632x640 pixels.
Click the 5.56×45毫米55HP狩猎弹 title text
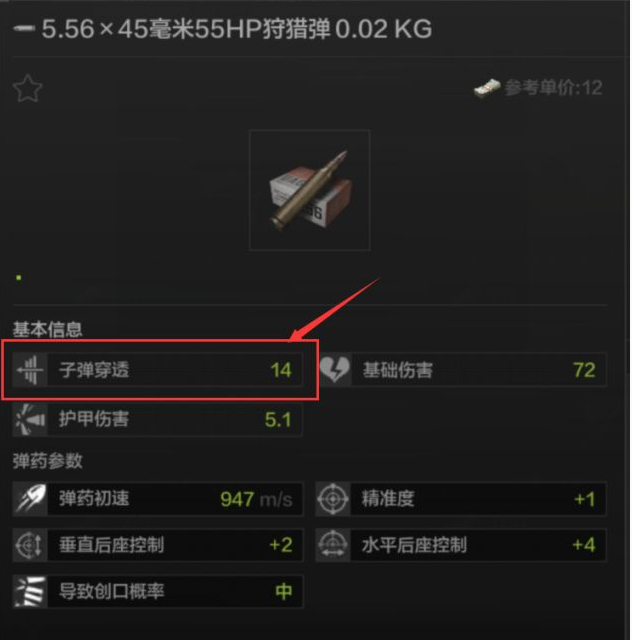pos(186,29)
